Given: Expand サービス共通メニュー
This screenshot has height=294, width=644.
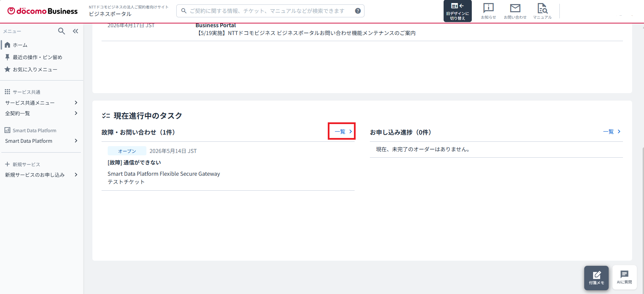Looking at the screenshot, I should click(x=41, y=103).
